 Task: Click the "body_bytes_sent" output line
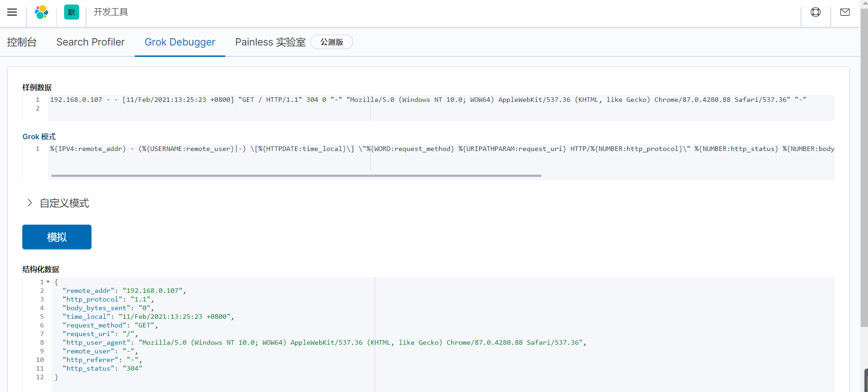point(108,308)
